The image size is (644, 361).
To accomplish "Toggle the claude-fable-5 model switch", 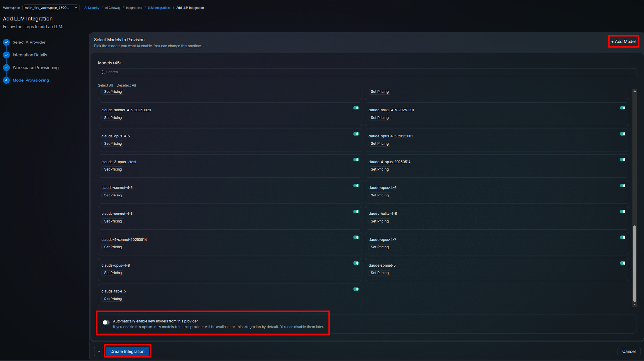I will 356,289.
